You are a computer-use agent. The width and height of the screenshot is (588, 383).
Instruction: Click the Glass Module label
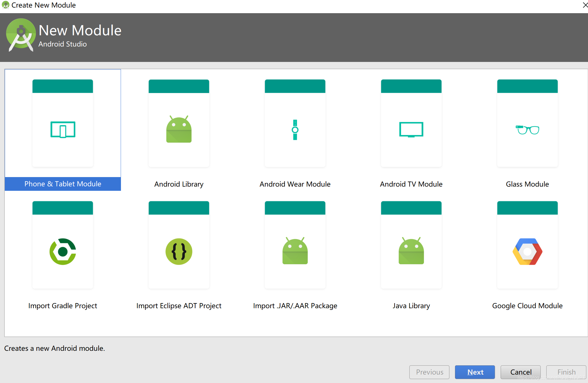527,184
